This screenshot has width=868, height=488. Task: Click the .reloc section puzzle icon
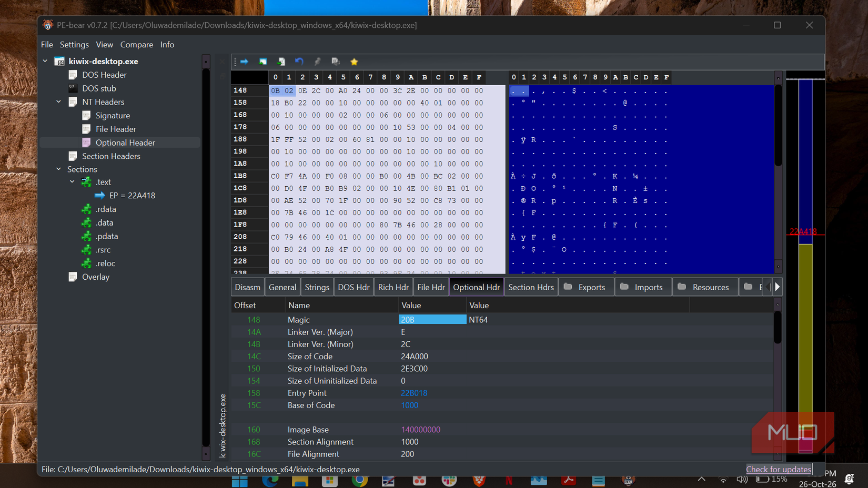86,263
